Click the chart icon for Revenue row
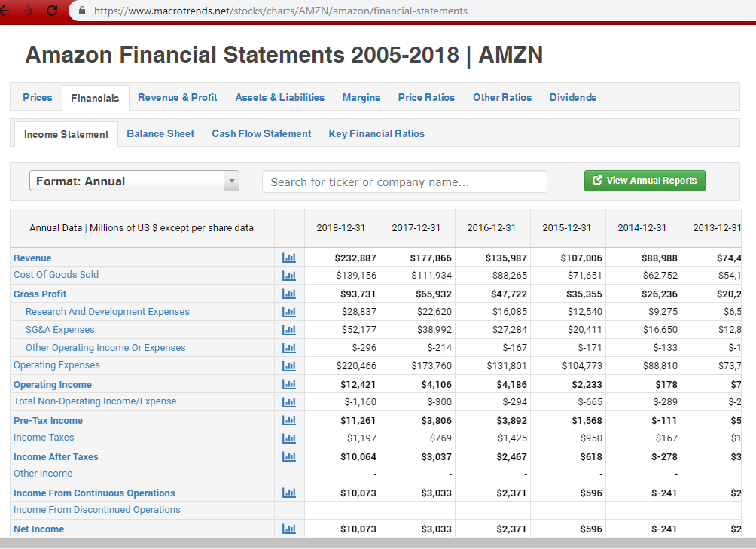Viewport: 756px width, 549px height. [x=289, y=258]
